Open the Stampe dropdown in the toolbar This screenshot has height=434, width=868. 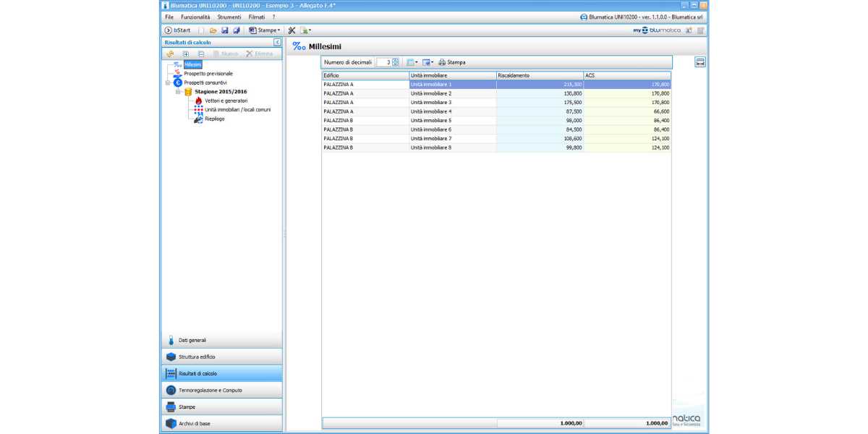[x=264, y=30]
